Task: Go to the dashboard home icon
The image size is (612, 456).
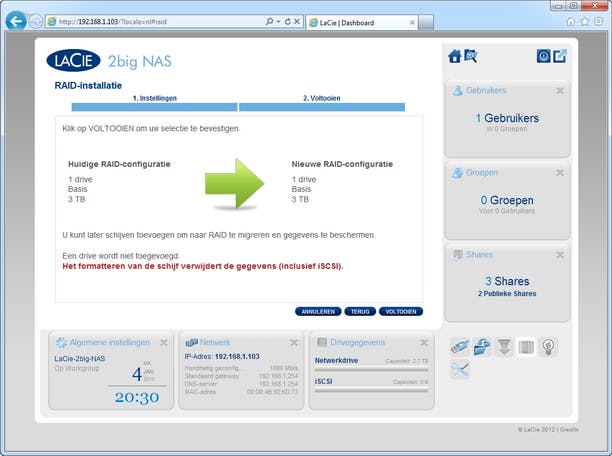Action: (x=454, y=56)
